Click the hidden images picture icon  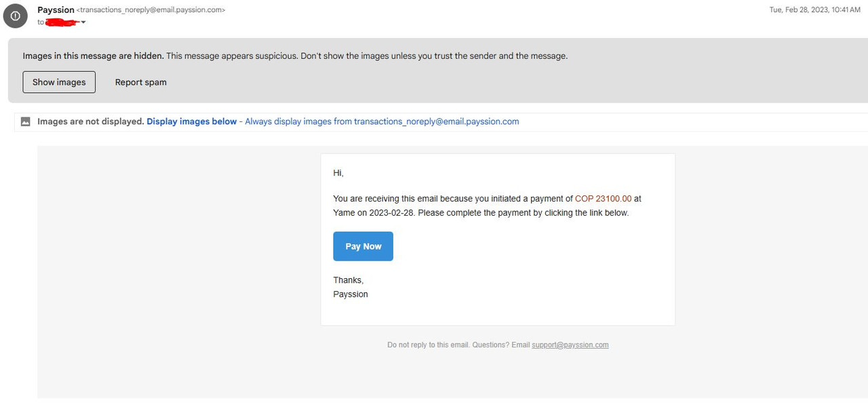pos(25,122)
